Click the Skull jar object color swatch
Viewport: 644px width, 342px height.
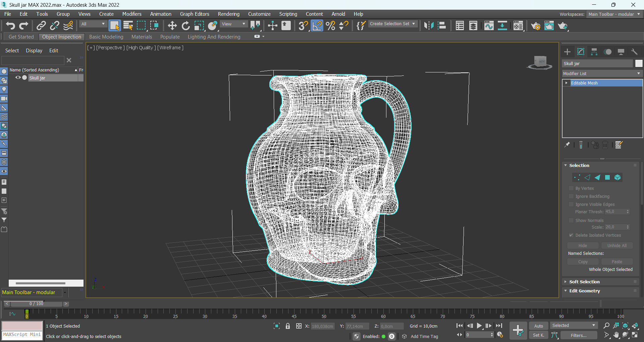639,63
